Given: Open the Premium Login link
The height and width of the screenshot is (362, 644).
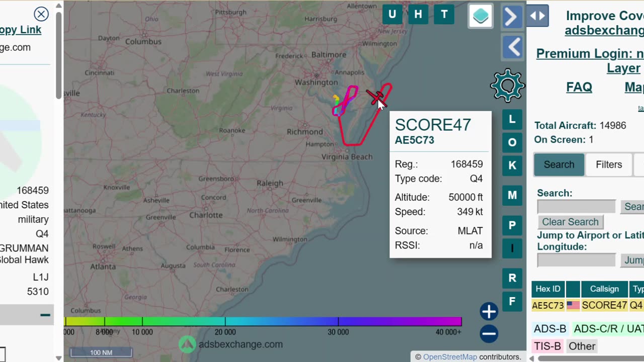Looking at the screenshot, I should click(x=590, y=60).
